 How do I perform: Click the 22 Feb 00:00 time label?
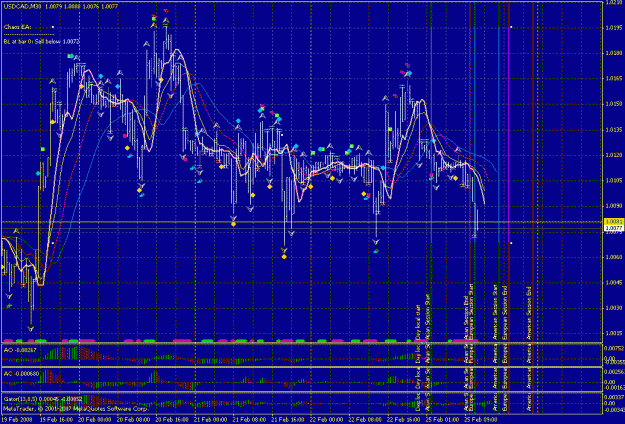click(x=326, y=419)
